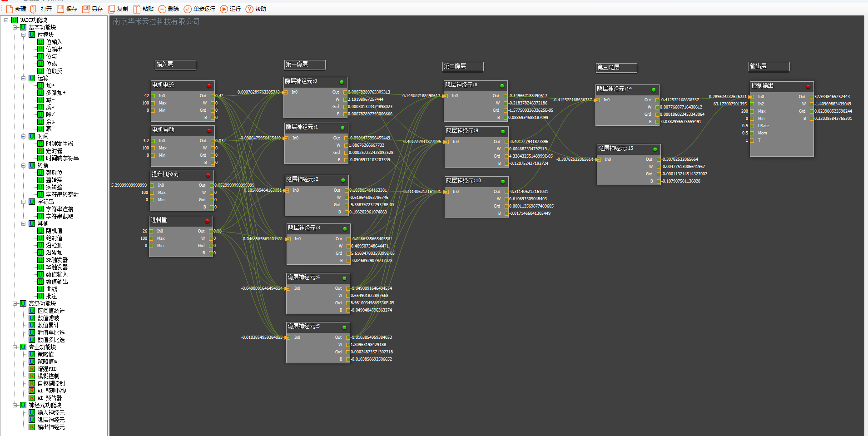Viewport: 868px width, 436px height.
Task: Toggle red status dot on 电机电流 block
Action: (x=209, y=85)
